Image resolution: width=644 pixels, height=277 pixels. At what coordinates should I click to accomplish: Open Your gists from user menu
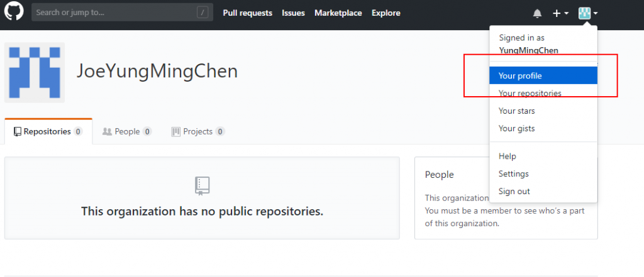pos(543,128)
